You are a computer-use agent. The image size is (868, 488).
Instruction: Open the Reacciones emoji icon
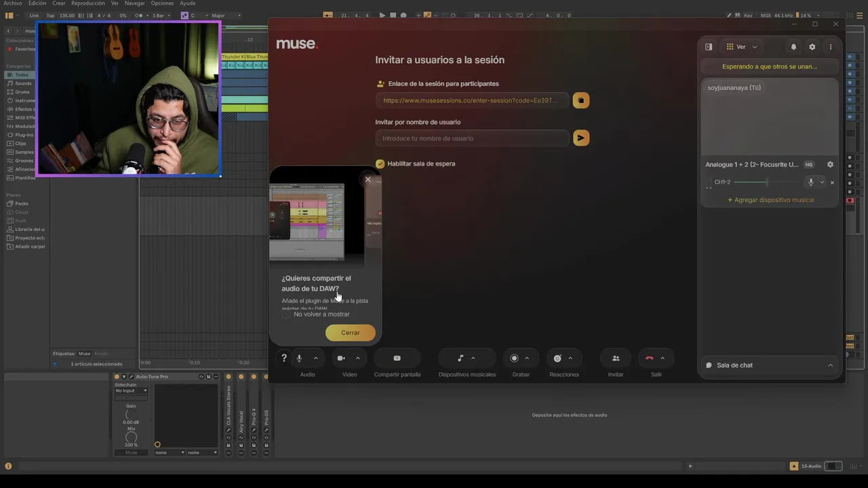click(x=557, y=358)
